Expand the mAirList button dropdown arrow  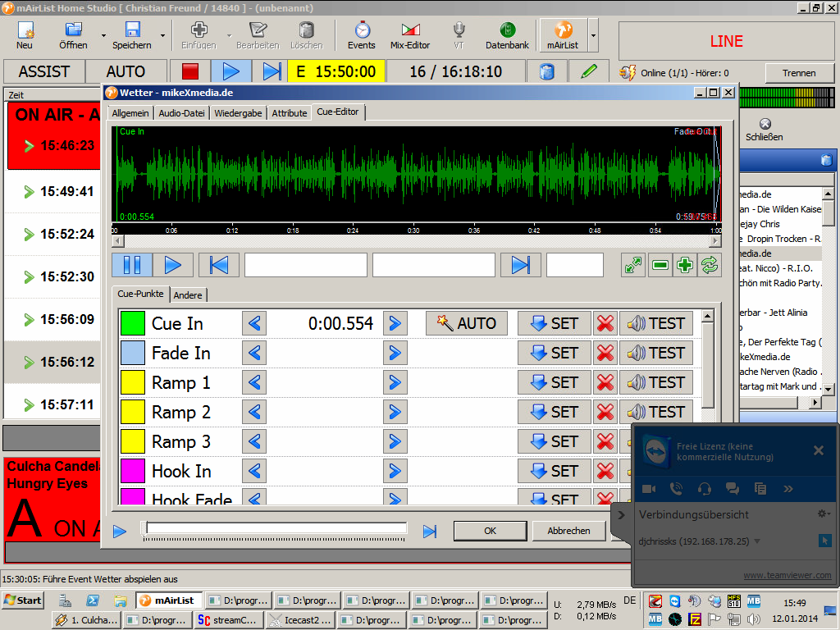(x=593, y=35)
